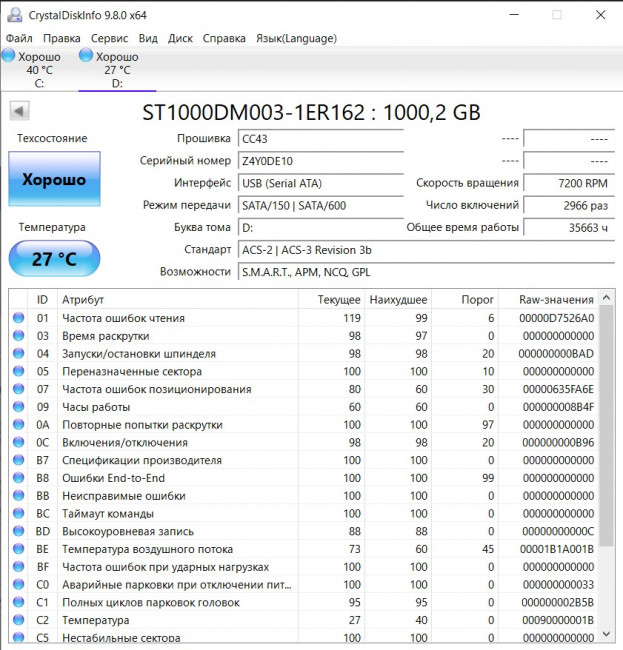Viewport: 623px width, 650px height.
Task: Click the attribute name Часы работы
Action: [96, 407]
